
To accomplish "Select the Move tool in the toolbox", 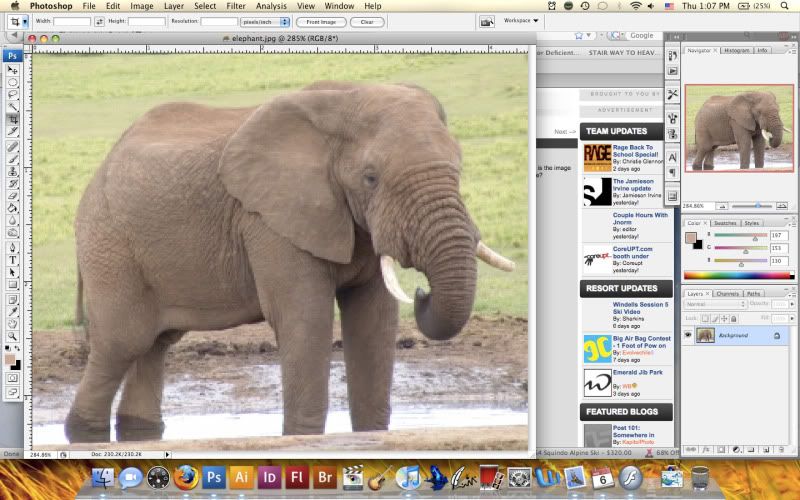I will (13, 70).
